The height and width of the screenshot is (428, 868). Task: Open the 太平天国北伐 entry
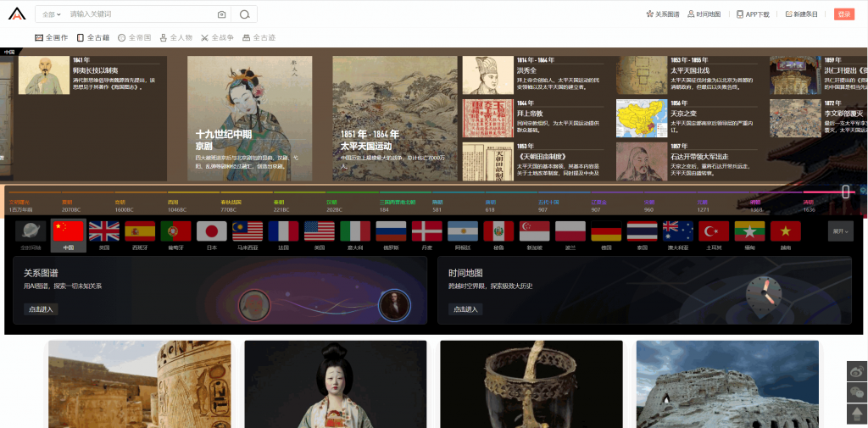coord(687,75)
